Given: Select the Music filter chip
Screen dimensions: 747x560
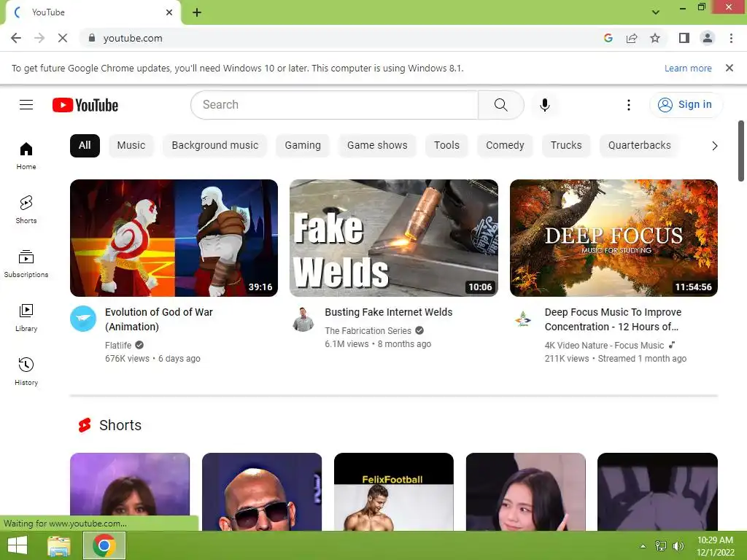Looking at the screenshot, I should point(131,145).
